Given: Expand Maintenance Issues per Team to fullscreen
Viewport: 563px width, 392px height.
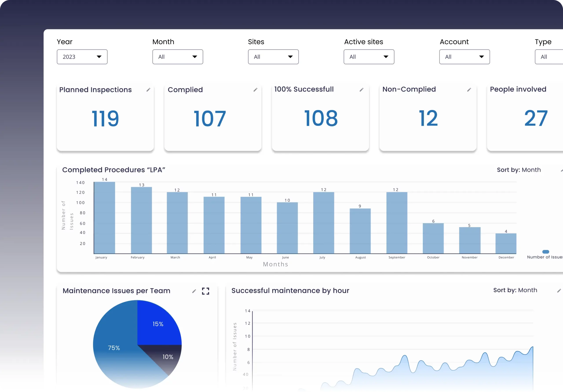Looking at the screenshot, I should point(205,291).
